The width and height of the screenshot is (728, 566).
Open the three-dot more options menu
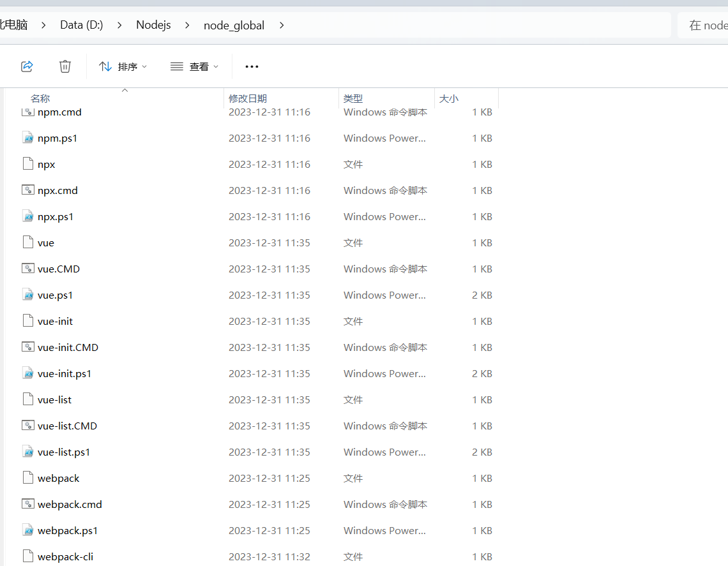pyautogui.click(x=252, y=67)
